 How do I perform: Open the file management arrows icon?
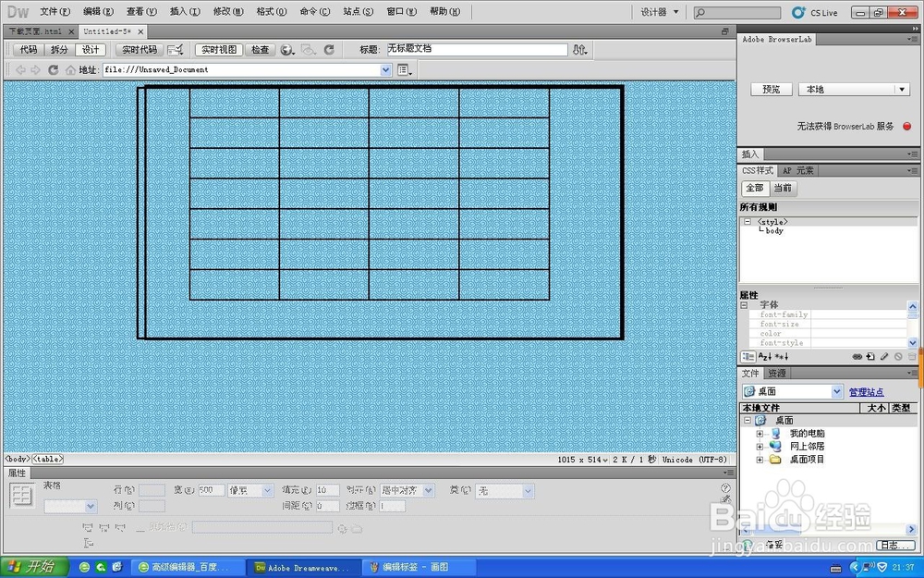(x=580, y=50)
